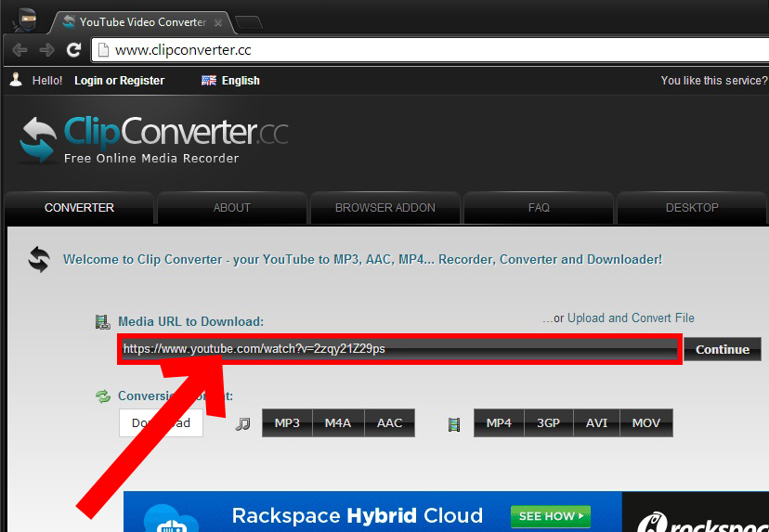Click the Continue button
Screen dimensions: 769x532
723,349
